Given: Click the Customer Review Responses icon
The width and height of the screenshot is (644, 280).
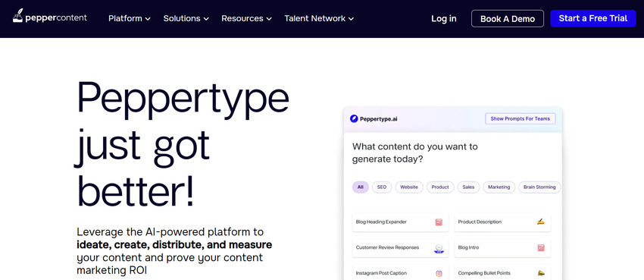Looking at the screenshot, I should click(439, 248).
